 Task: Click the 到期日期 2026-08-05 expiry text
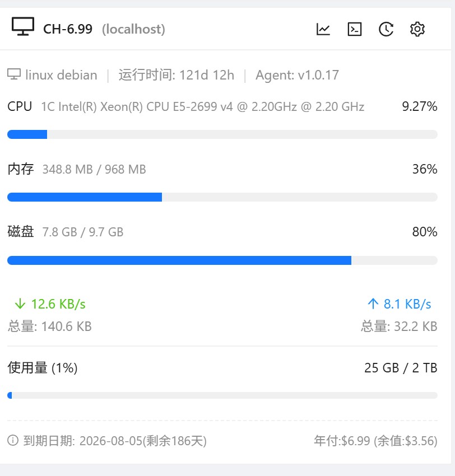coord(115,441)
